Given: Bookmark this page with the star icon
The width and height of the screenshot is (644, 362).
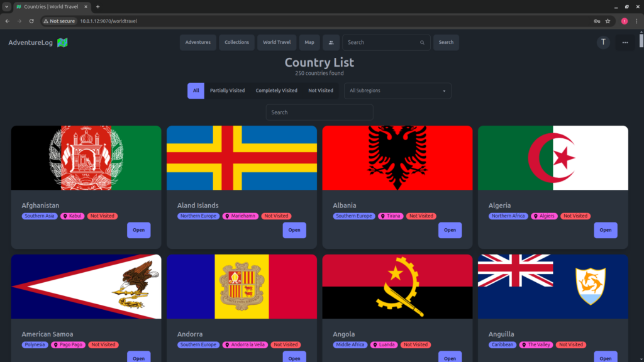Looking at the screenshot, I should 608,21.
